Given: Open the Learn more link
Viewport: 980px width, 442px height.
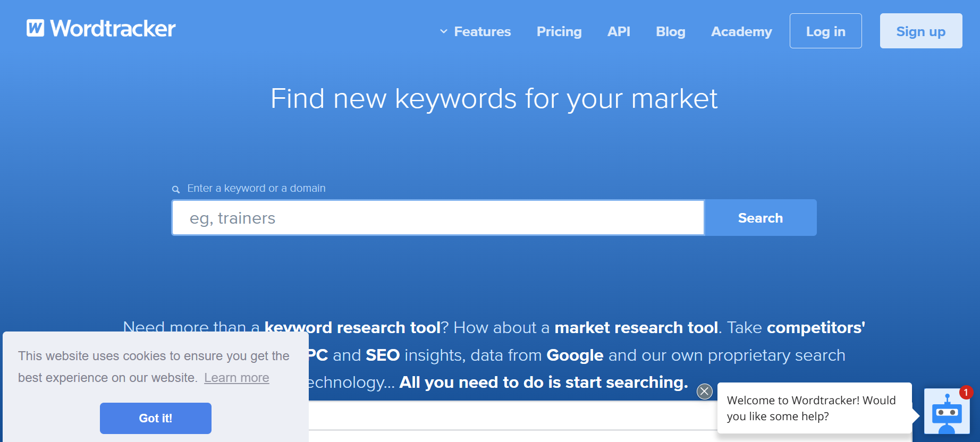Looking at the screenshot, I should (236, 377).
